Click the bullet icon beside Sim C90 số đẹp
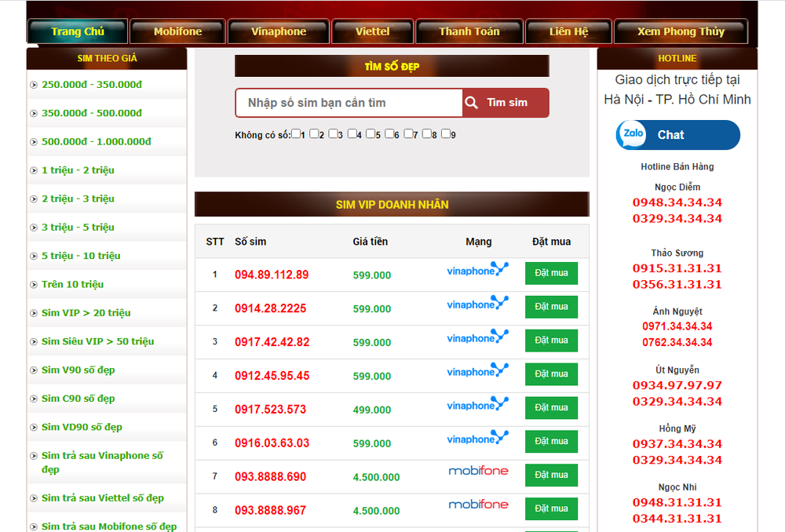This screenshot has height=532, width=785. 34,399
